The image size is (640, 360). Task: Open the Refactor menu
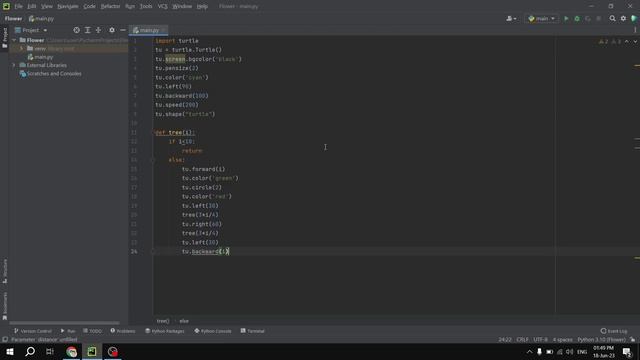pyautogui.click(x=111, y=7)
